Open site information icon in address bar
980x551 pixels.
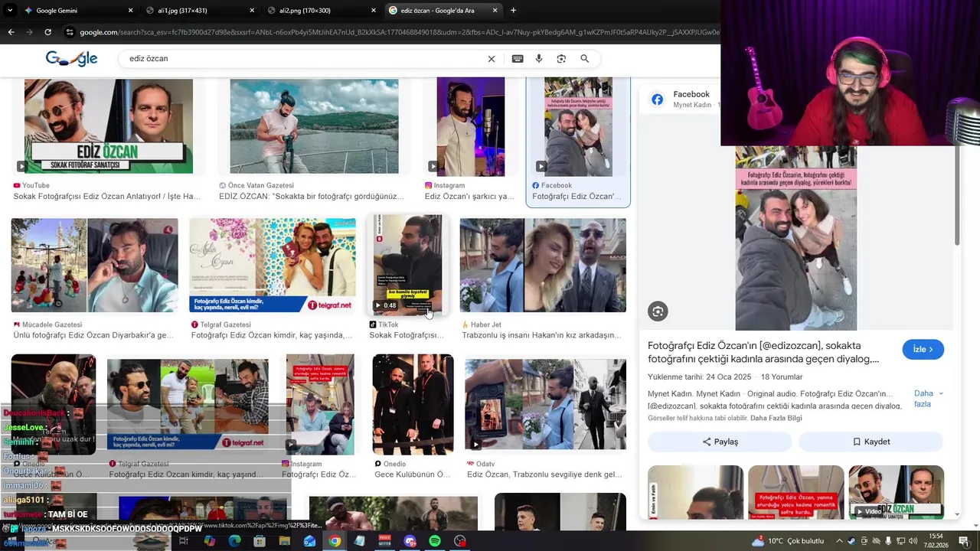[70, 32]
